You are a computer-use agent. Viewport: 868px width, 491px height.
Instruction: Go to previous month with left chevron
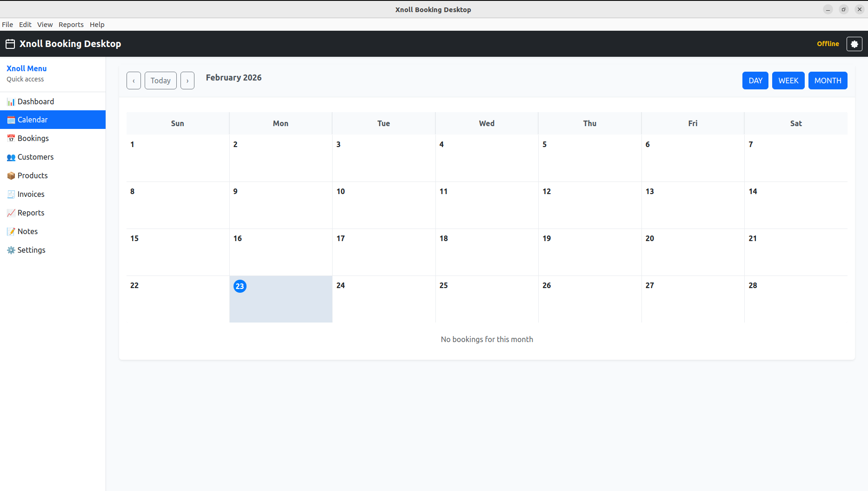(x=134, y=80)
